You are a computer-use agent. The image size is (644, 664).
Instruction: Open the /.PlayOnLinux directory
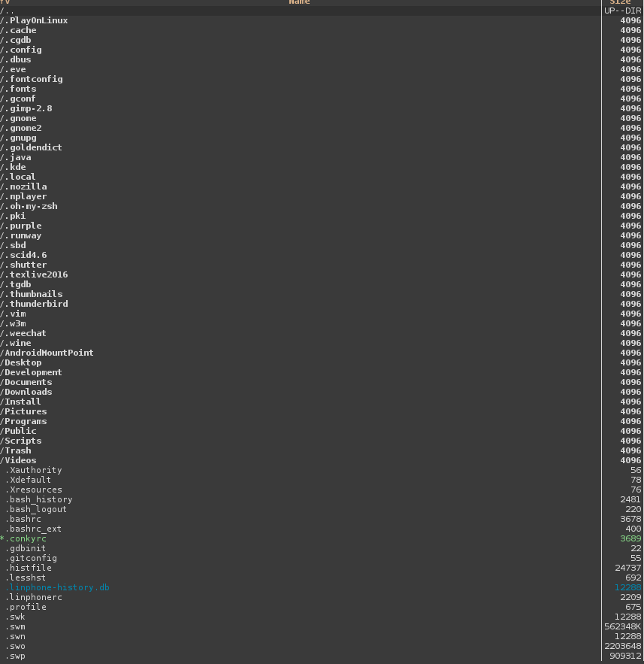click(x=35, y=21)
